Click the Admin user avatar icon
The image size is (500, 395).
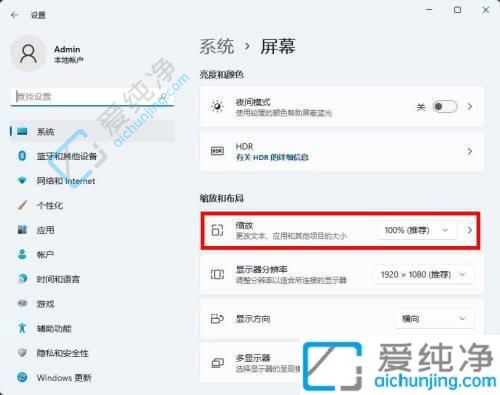pos(28,54)
